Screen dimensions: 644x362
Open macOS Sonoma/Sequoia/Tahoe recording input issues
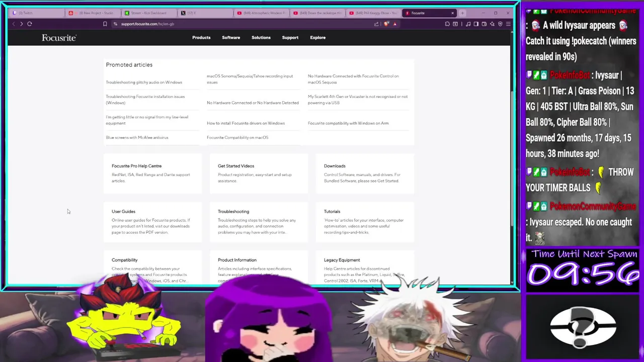tap(250, 79)
